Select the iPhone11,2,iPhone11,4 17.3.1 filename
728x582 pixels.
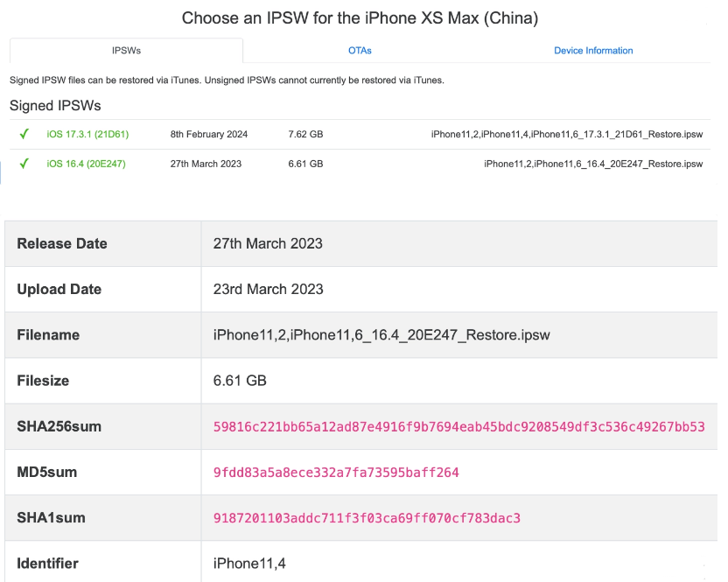566,134
